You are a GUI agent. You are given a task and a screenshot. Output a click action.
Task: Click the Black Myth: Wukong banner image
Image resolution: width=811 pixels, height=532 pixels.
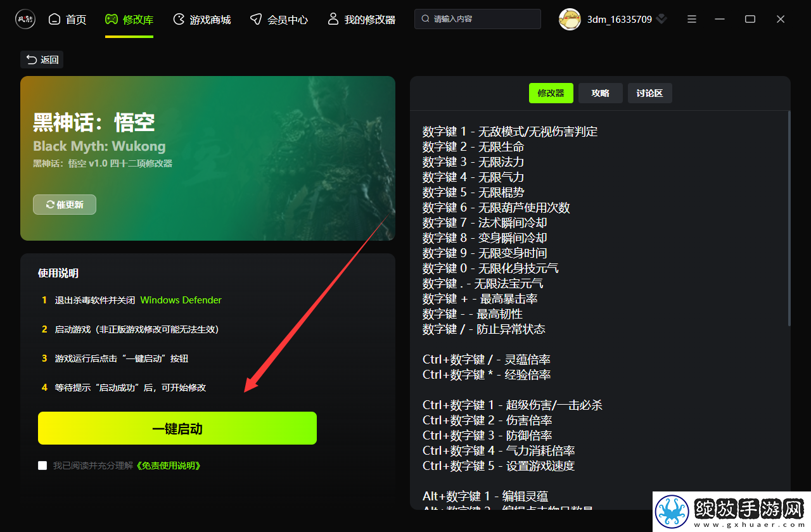208,158
